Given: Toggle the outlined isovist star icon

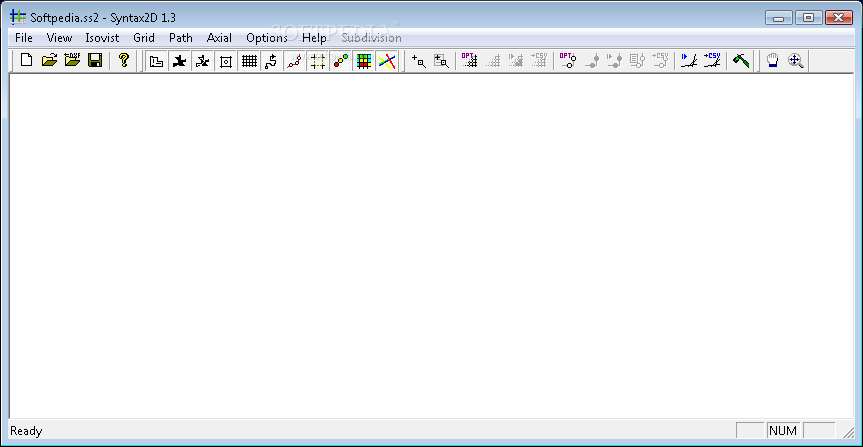Looking at the screenshot, I should (x=203, y=61).
